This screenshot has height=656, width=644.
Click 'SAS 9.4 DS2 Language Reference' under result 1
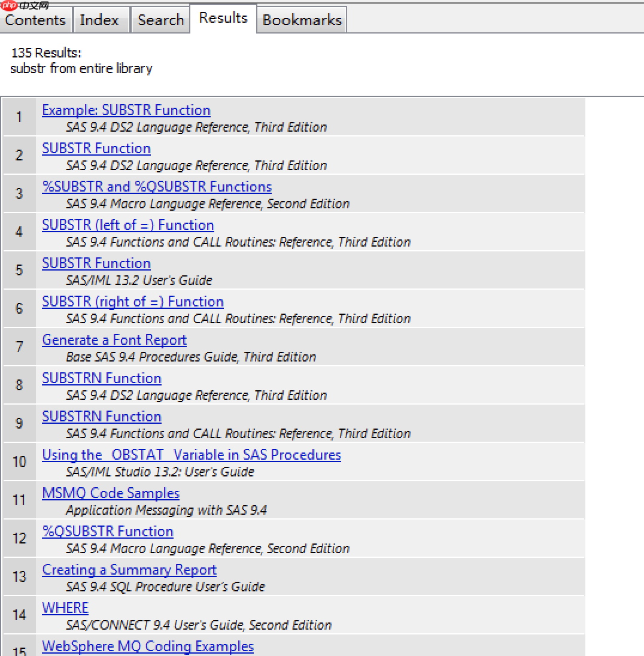coord(196,127)
